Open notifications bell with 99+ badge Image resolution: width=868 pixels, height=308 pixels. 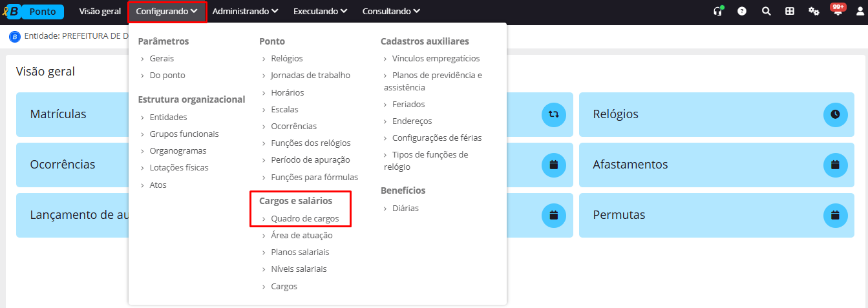tap(838, 10)
